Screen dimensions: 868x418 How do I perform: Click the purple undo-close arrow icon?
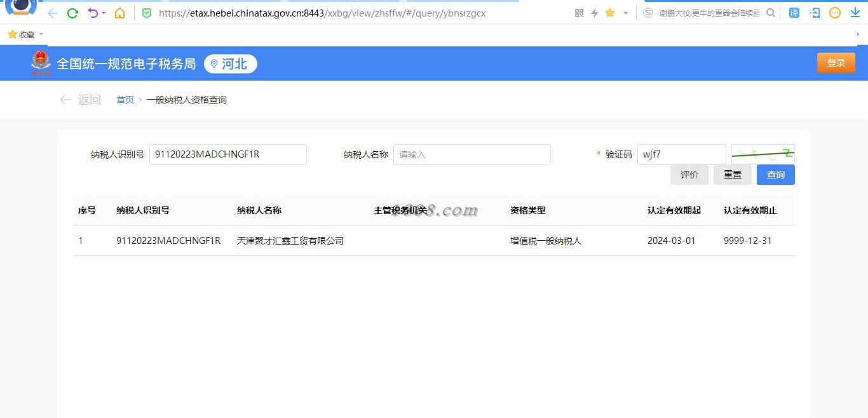93,13
